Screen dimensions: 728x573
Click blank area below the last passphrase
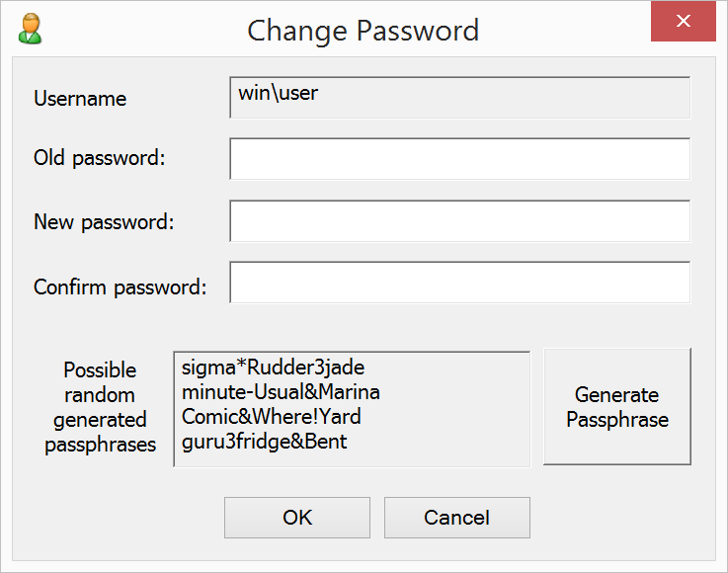(351, 457)
